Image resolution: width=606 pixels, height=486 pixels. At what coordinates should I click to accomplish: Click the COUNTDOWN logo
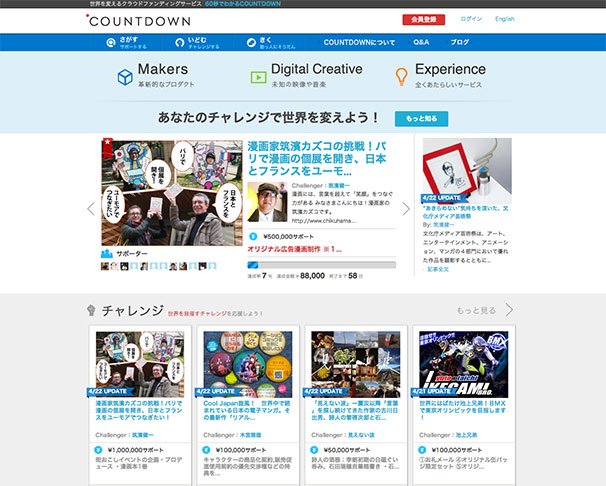[x=138, y=20]
